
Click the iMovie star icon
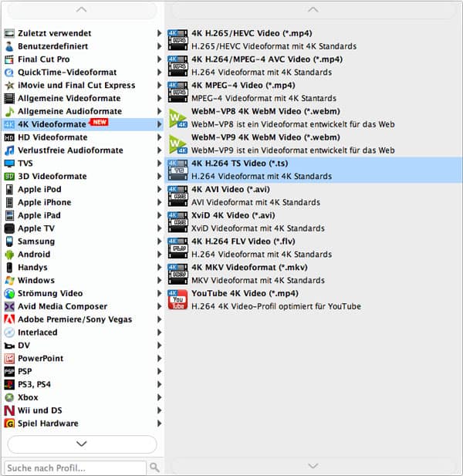coord(9,86)
